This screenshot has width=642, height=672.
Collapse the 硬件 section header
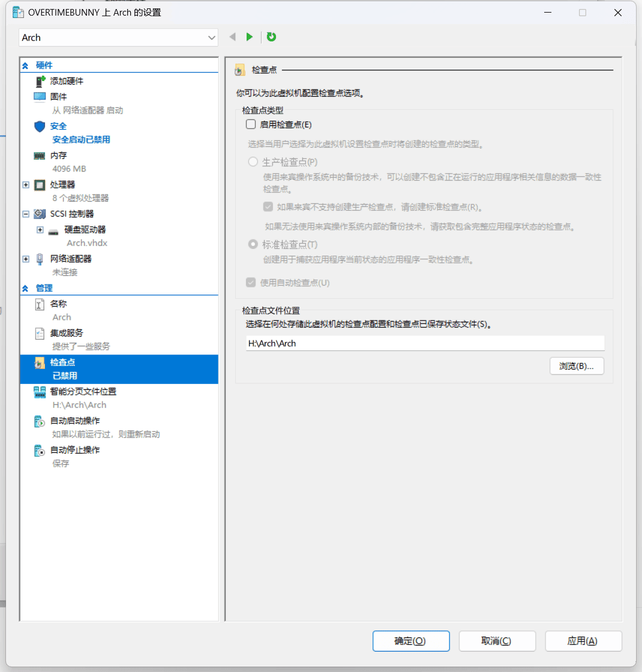click(x=25, y=65)
